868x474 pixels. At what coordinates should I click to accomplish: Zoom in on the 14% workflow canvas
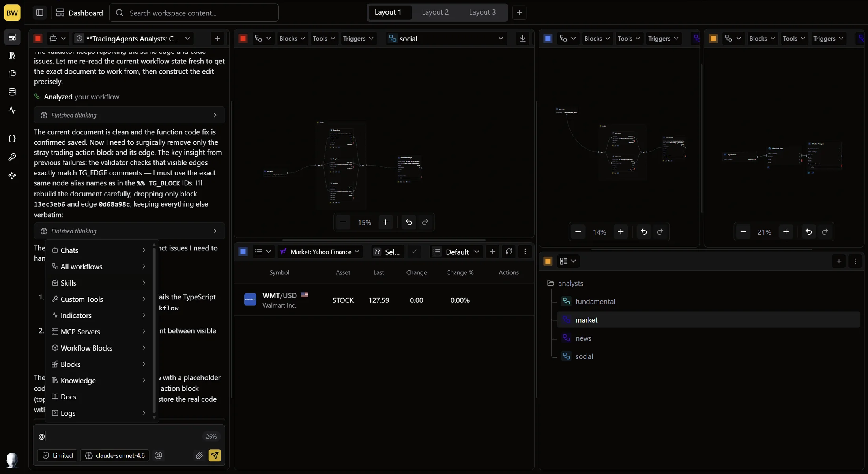click(x=621, y=232)
